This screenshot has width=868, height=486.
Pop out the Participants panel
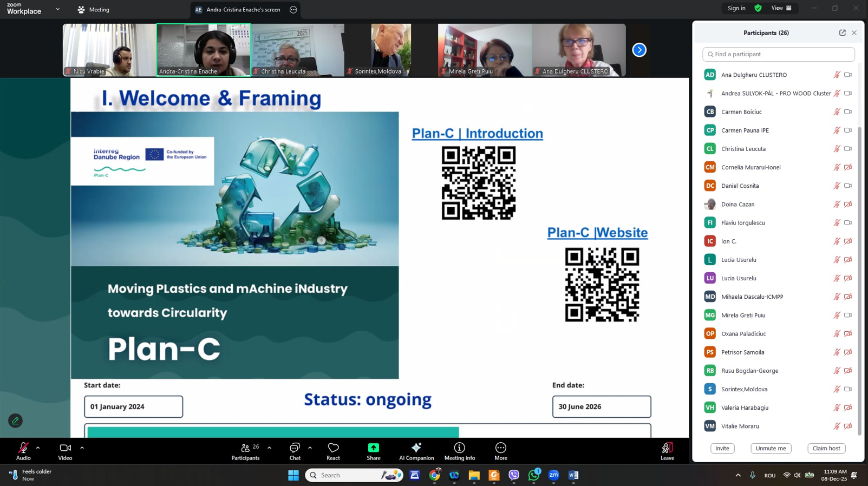pyautogui.click(x=842, y=33)
